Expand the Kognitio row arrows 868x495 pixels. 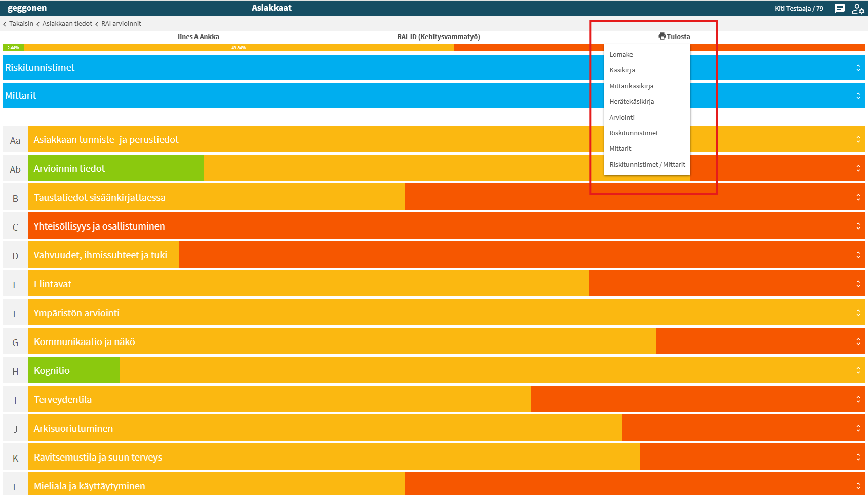click(x=858, y=370)
